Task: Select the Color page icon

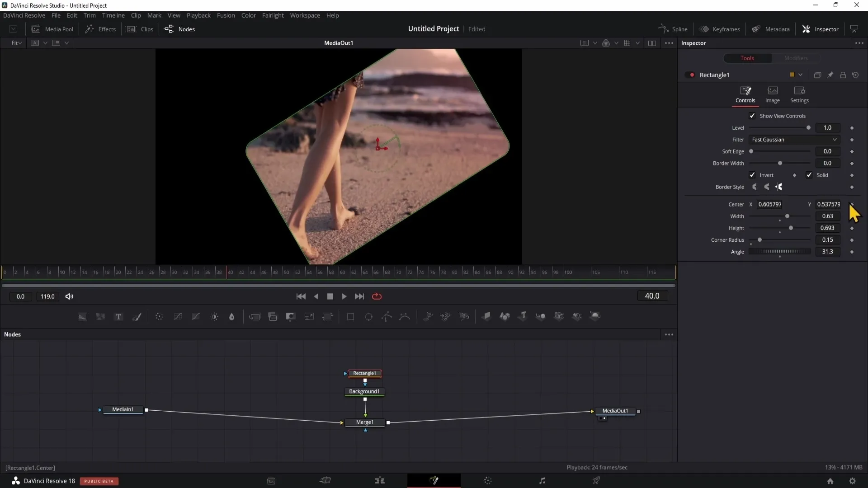Action: coord(488,481)
